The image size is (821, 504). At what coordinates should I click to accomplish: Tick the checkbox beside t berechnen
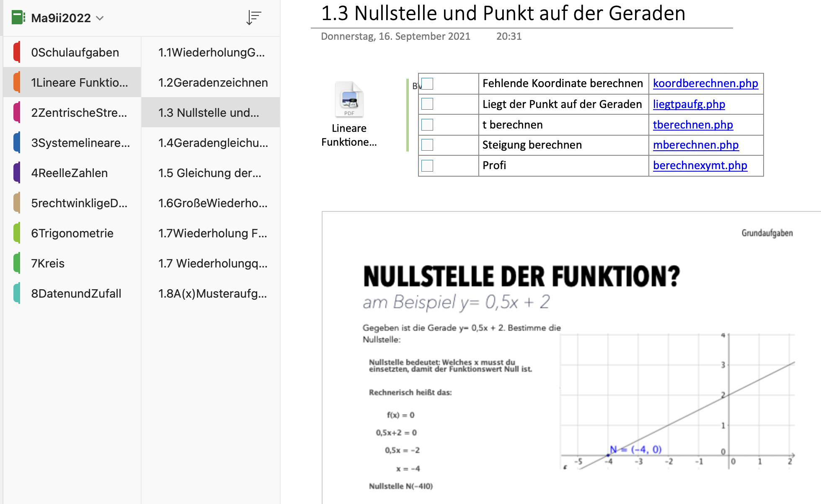[427, 125]
